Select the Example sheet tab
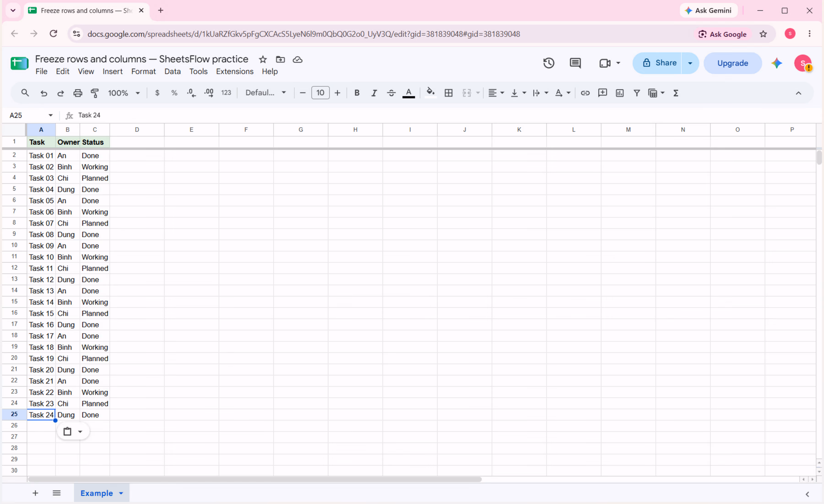Viewport: 824px width, 504px height. 97,493
